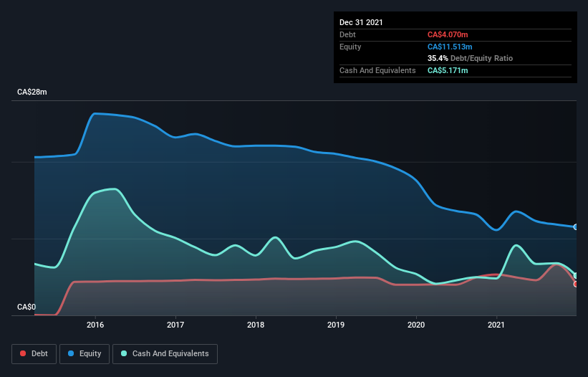Toggle the Equity series legend button
The height and width of the screenshot is (377, 588).
(x=85, y=354)
